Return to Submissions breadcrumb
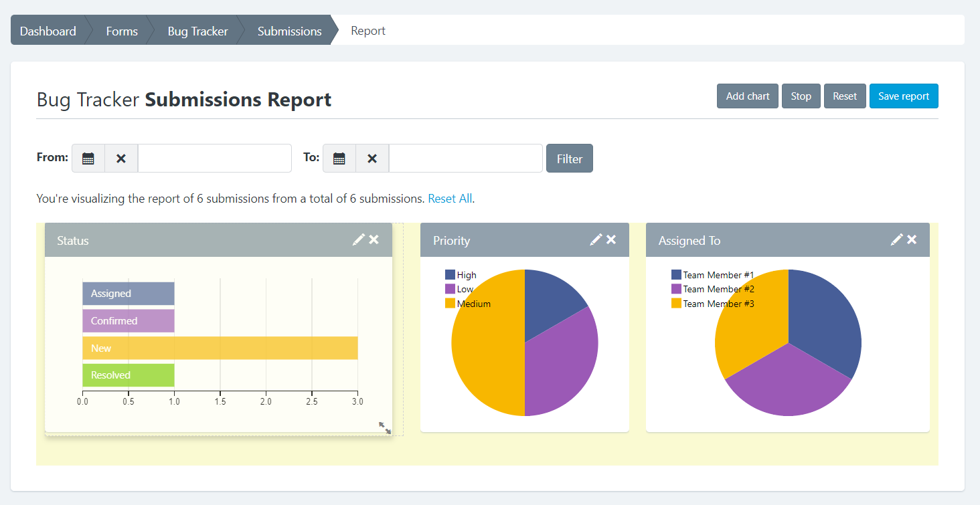 [289, 31]
